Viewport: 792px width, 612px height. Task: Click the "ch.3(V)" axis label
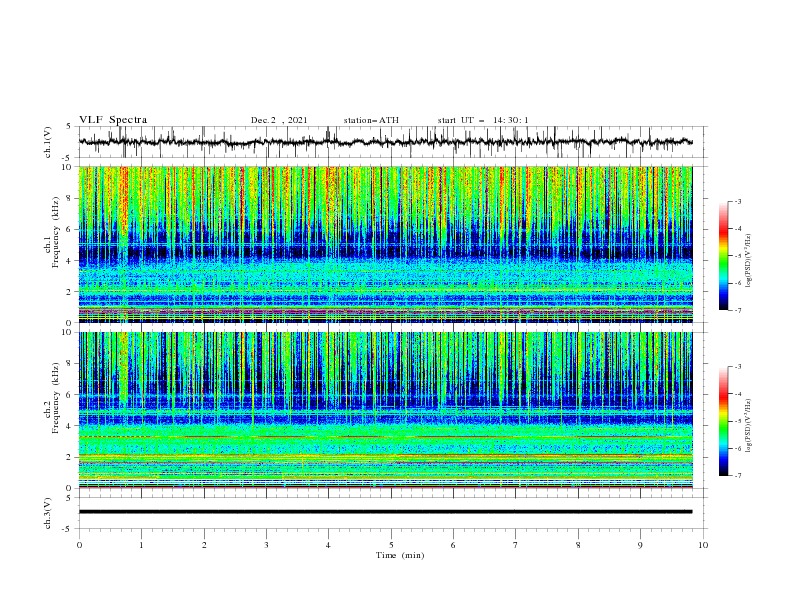[x=48, y=513]
